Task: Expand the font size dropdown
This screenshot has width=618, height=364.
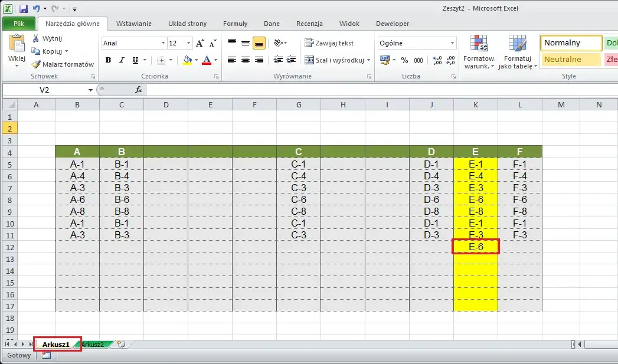Action: pyautogui.click(x=188, y=43)
